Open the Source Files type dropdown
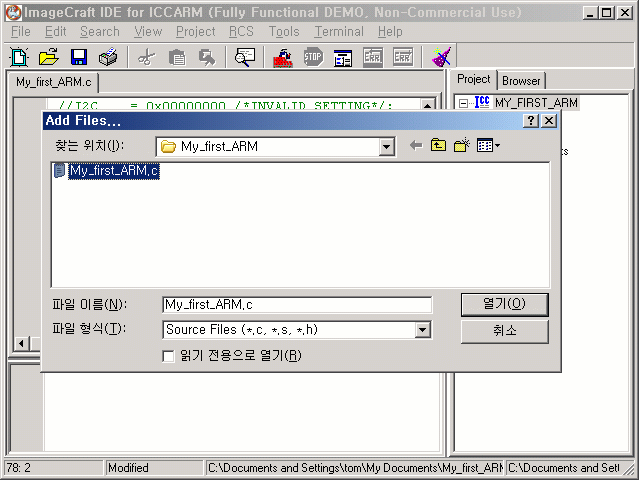Viewport: 639px width, 480px height. pyautogui.click(x=423, y=330)
